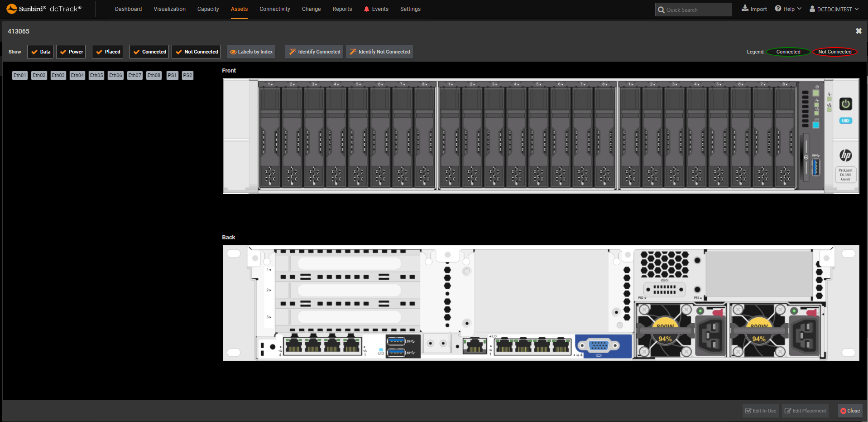The height and width of the screenshot is (422, 868).
Task: Click the HP logo on server front
Action: tap(845, 155)
